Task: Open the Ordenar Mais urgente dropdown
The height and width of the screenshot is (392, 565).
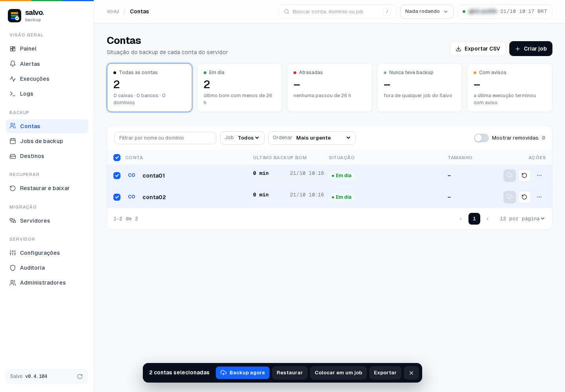Action: pyautogui.click(x=312, y=138)
